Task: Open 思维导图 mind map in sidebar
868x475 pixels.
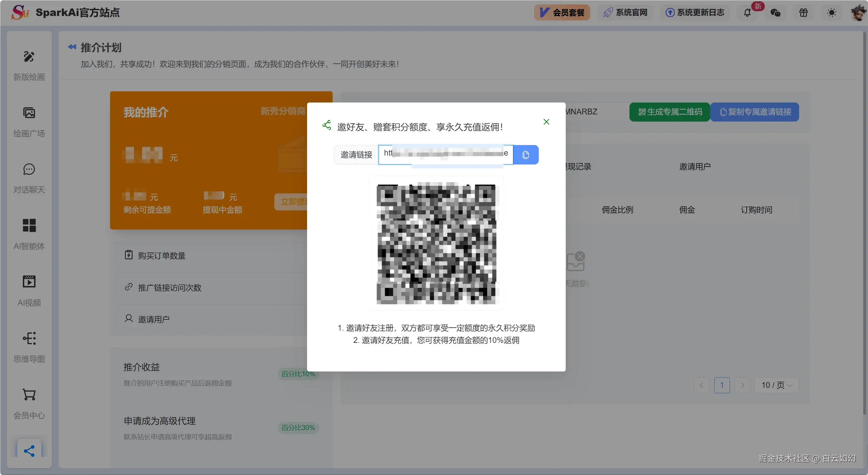Action: 29,347
